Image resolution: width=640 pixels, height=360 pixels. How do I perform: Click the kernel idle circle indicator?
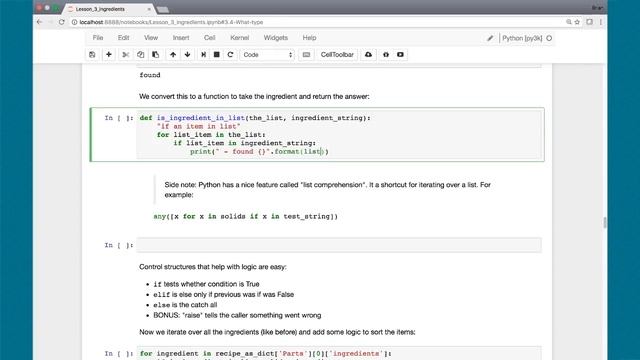click(x=549, y=38)
